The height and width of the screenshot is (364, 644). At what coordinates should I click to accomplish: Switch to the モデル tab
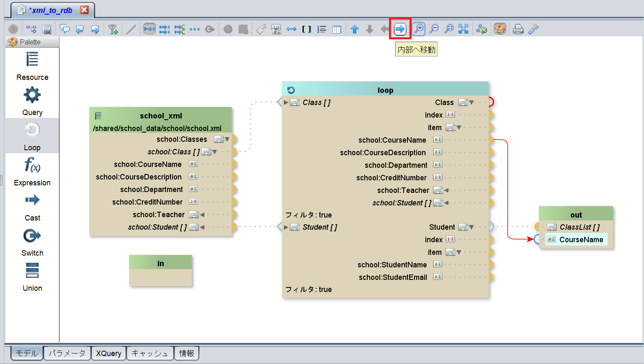[27, 353]
